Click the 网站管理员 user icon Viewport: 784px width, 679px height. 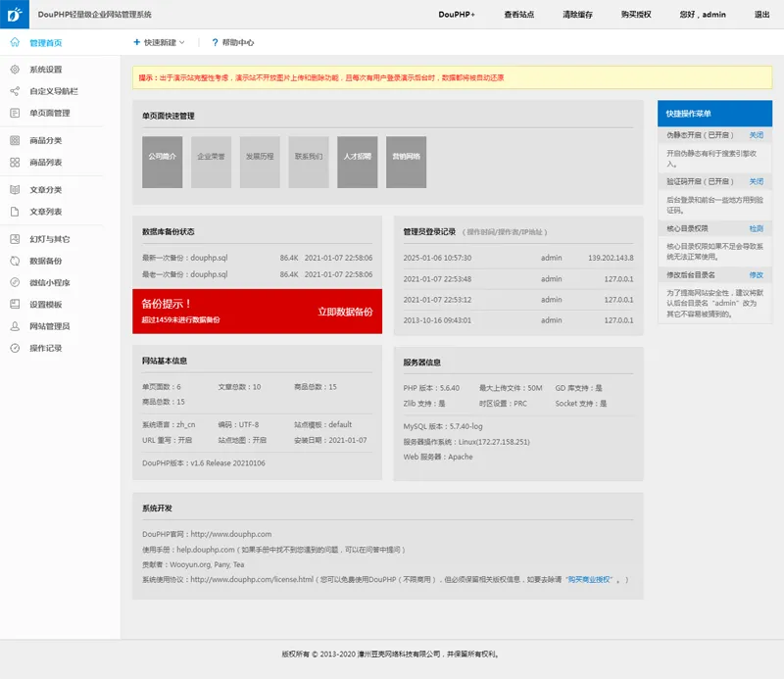coord(14,324)
